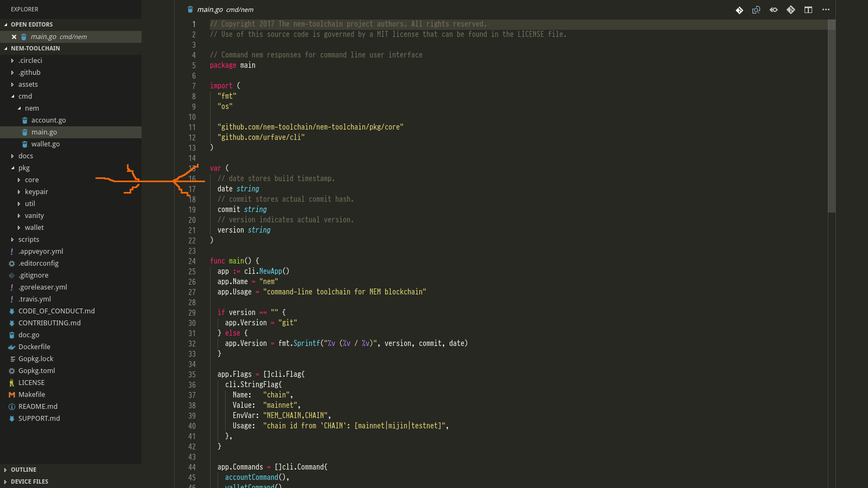This screenshot has height=488, width=868.
Task: Close main.go in Open Editors
Action: (x=14, y=36)
